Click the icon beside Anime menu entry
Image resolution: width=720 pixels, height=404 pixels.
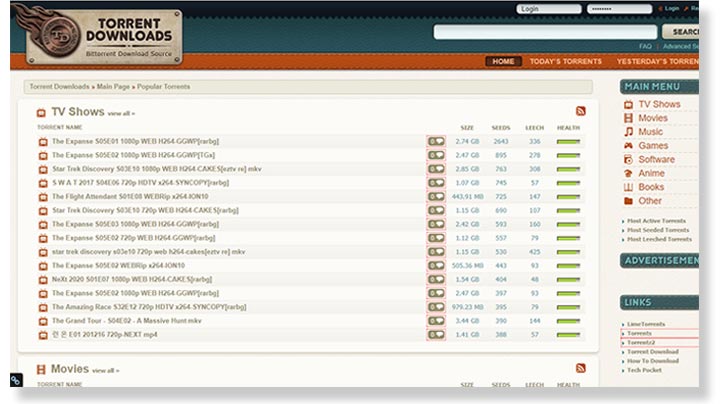pos(628,173)
